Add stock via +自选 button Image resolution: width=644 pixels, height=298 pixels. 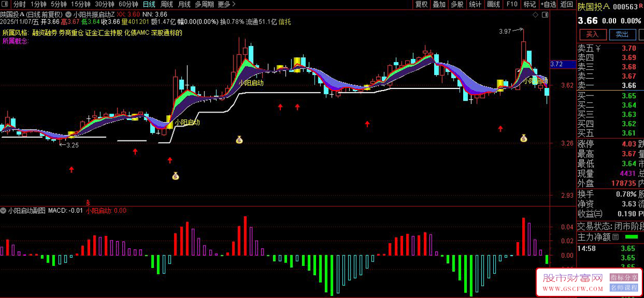coord(548,4)
